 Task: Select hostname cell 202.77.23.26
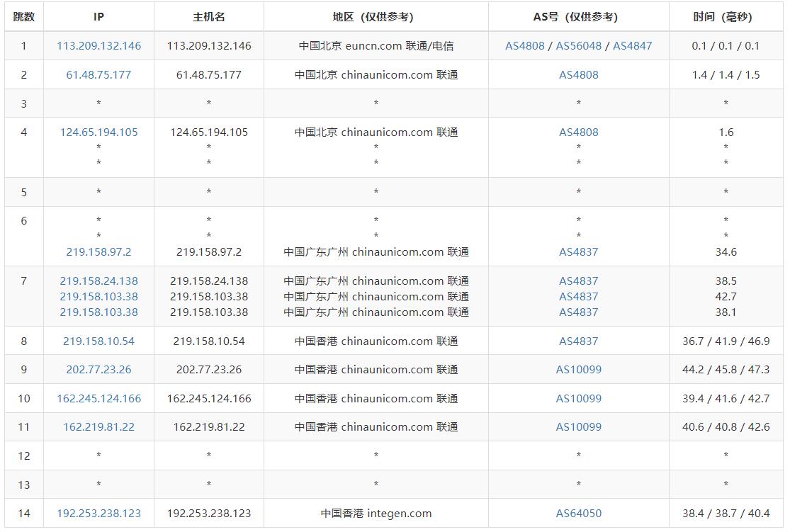[209, 370]
